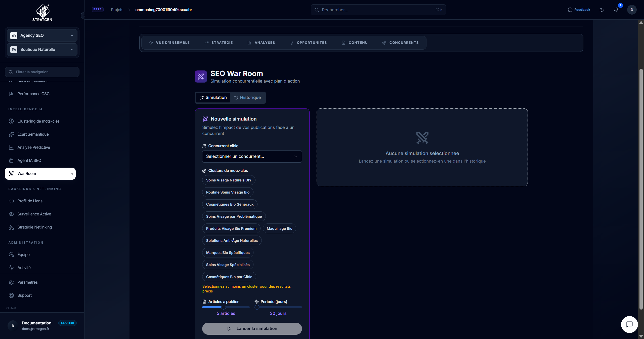Screen dimensions: 644x339
Task: Select the Soins Visage Naturels DIY cluster
Action: tap(229, 180)
